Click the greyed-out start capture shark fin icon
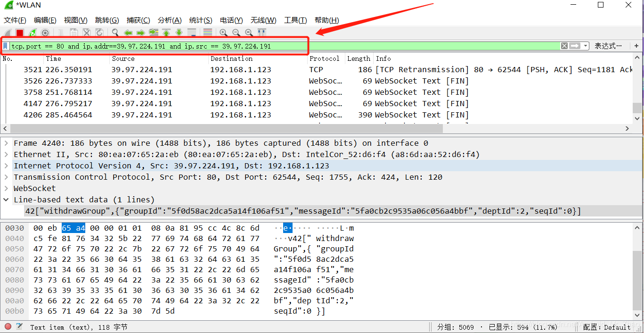644x333 pixels. pyautogui.click(x=8, y=33)
